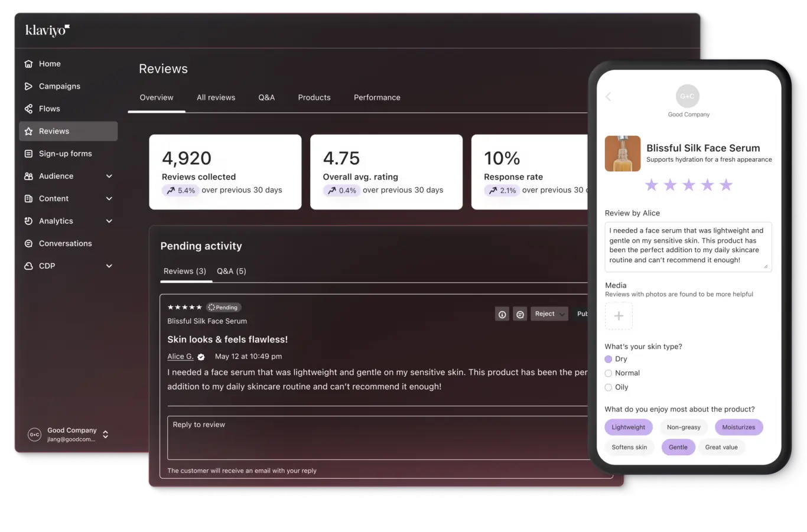The height and width of the screenshot is (532, 807).
Task: Click the 4.75 Overall avg. rating card
Action: (x=386, y=172)
